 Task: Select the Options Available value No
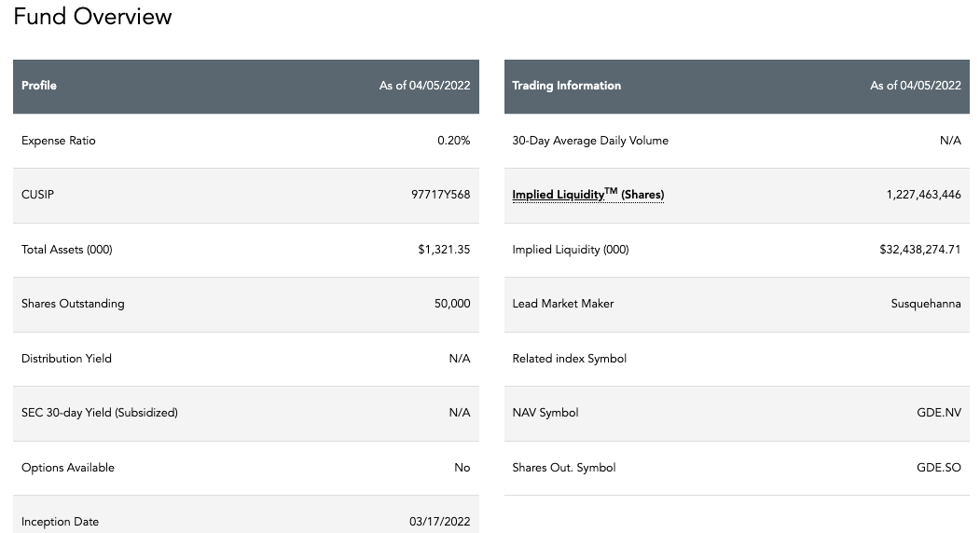462,468
